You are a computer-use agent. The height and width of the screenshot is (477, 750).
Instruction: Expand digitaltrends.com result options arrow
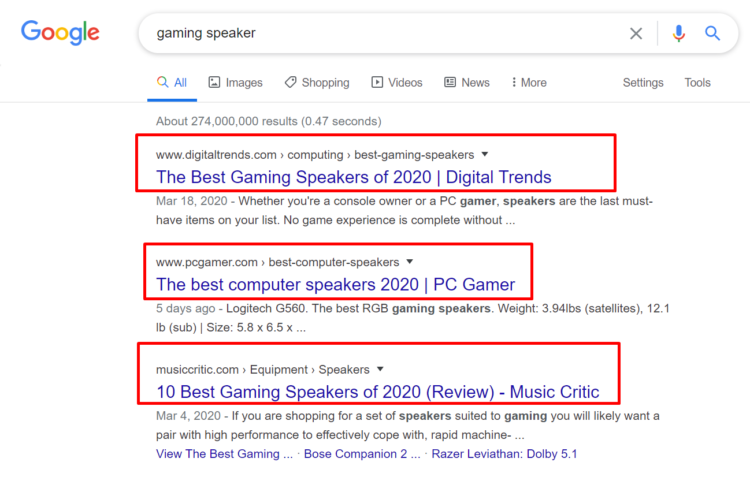[x=485, y=154]
